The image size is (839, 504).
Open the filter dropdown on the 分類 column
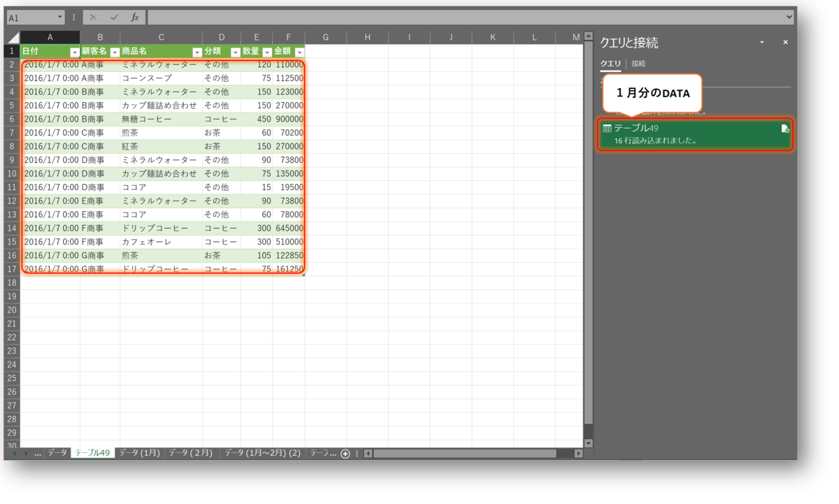coord(236,51)
